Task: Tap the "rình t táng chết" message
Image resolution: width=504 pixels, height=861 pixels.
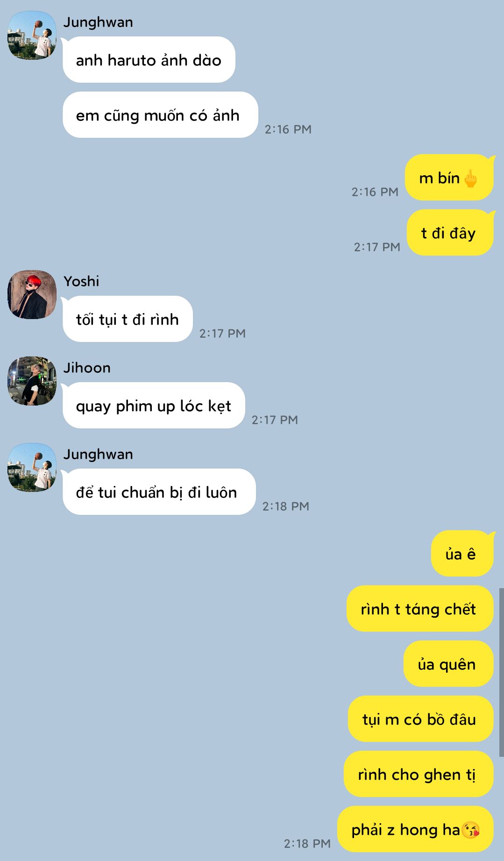Action: (x=420, y=609)
